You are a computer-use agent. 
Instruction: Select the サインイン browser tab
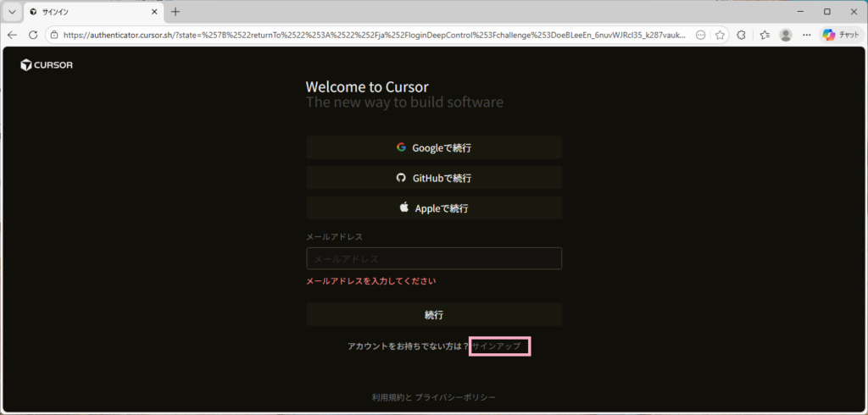click(x=85, y=12)
